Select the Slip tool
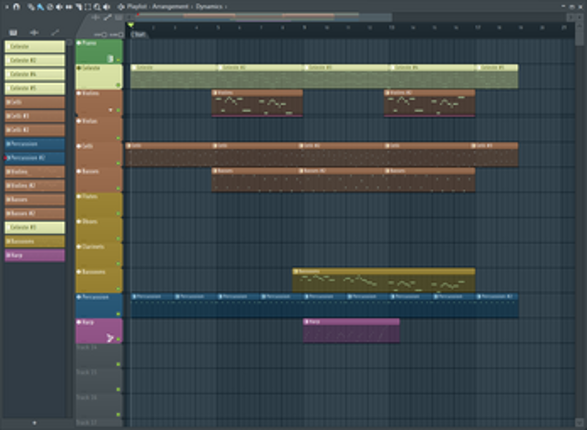The image size is (587, 430). click(x=69, y=7)
